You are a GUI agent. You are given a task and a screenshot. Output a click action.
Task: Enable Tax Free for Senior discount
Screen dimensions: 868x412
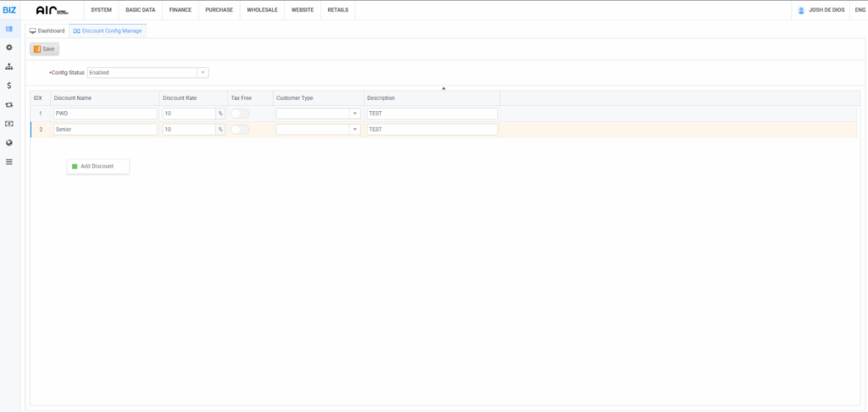240,130
